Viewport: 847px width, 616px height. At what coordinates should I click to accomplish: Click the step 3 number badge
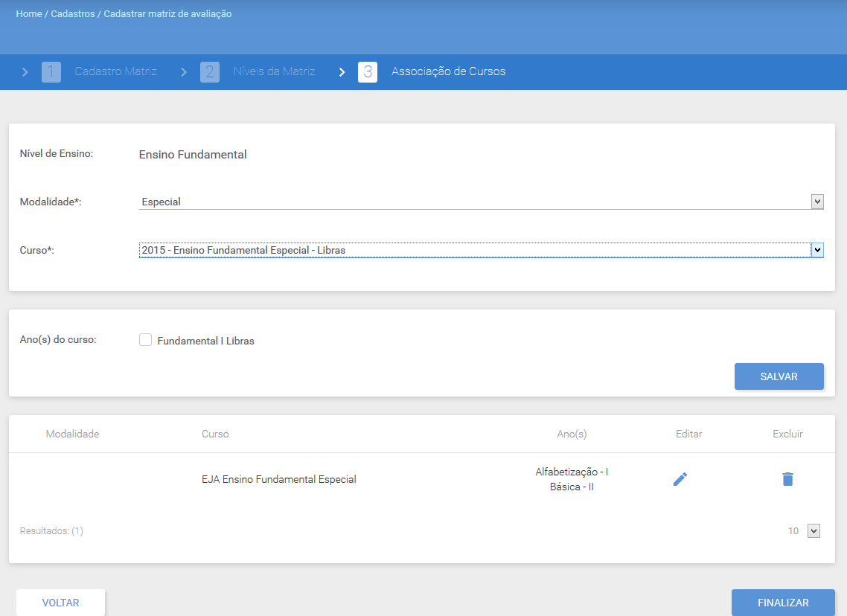click(368, 72)
